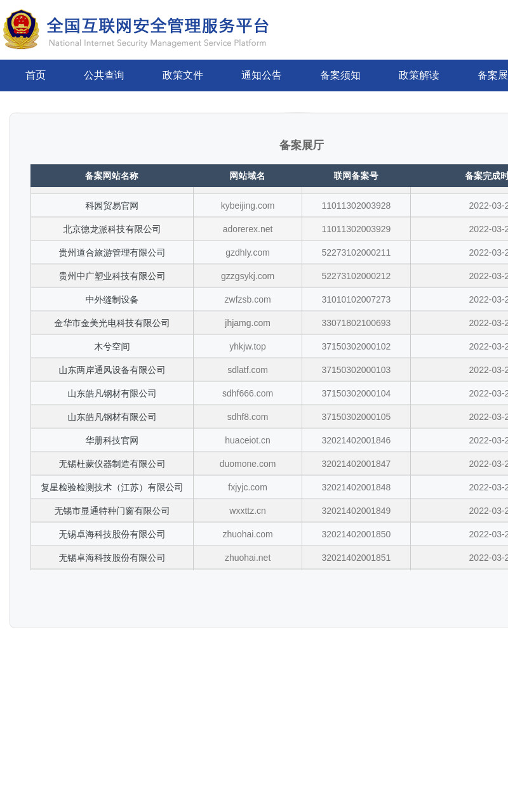The height and width of the screenshot is (812, 508).
Task: Click domain kybeijing.com
Action: tap(248, 206)
